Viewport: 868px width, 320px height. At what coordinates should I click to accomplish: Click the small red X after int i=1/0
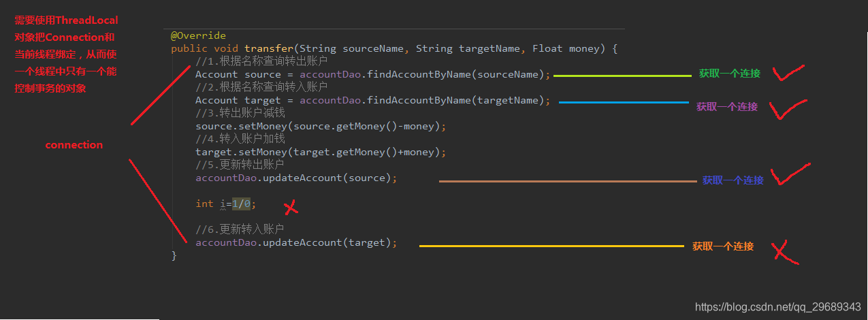click(x=291, y=206)
